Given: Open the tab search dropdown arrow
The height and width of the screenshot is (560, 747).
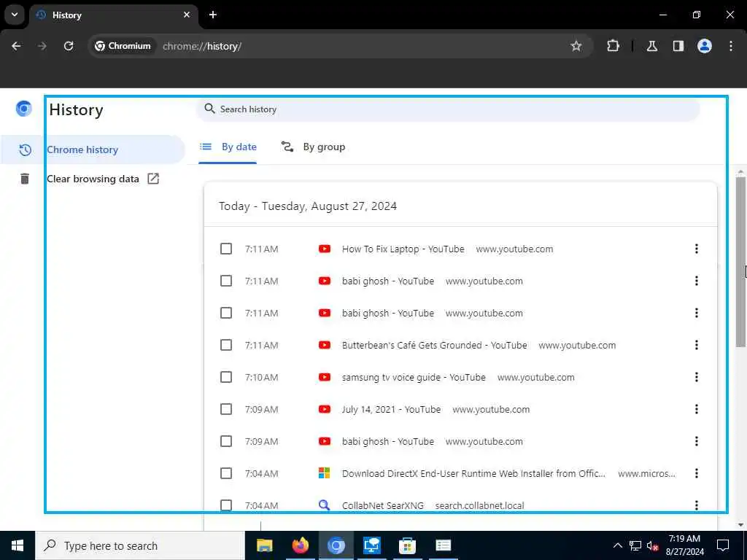Looking at the screenshot, I should (x=15, y=15).
